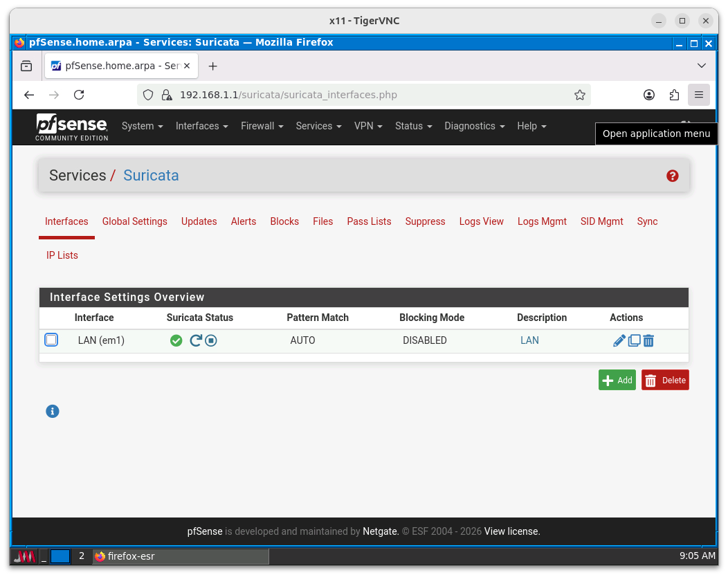The width and height of the screenshot is (728, 577).
Task: Focus the address bar URL field
Action: [x=363, y=95]
